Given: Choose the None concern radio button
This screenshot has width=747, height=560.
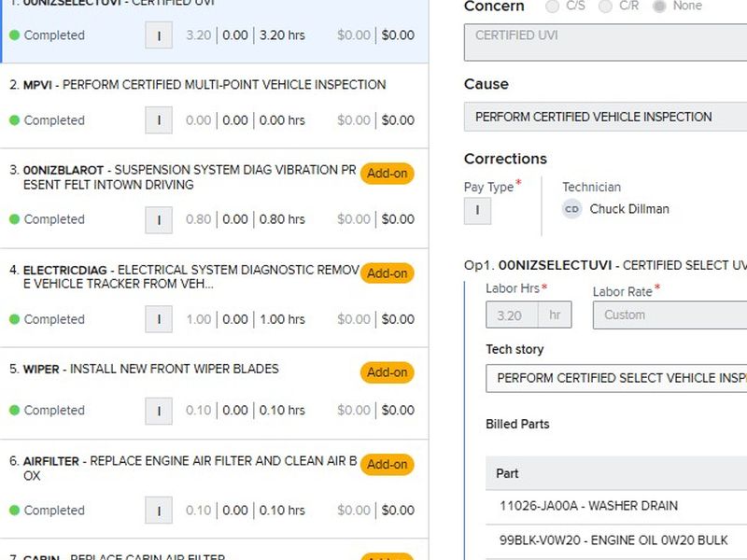Looking at the screenshot, I should tap(661, 7).
